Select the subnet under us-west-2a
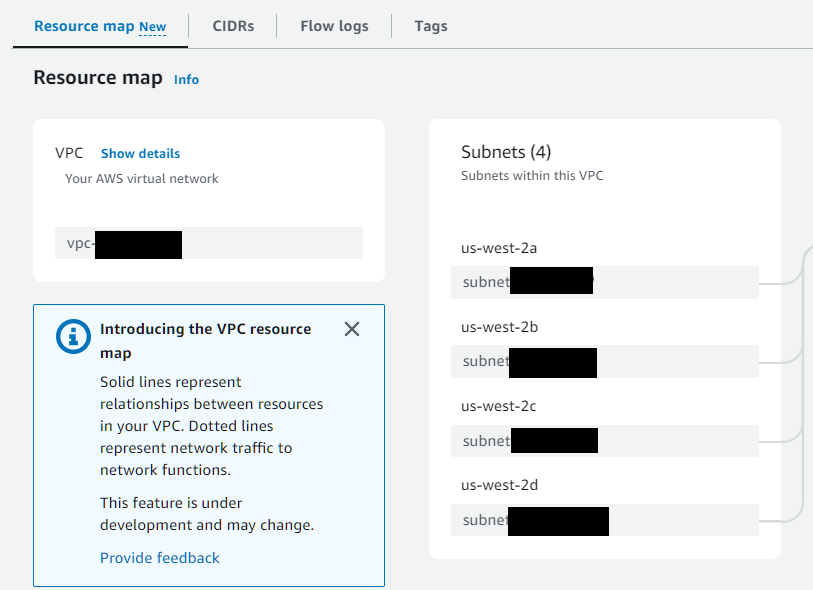Screen dimensions: 813x590 pos(604,282)
